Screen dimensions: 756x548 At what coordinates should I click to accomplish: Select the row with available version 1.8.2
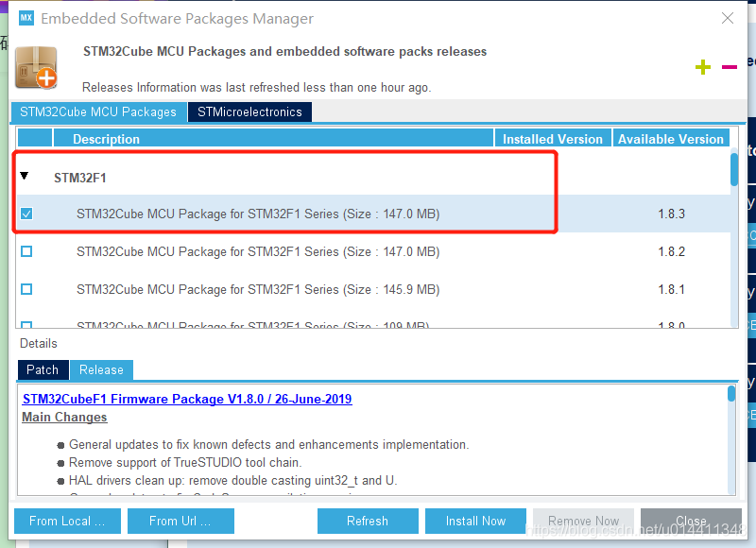point(373,251)
